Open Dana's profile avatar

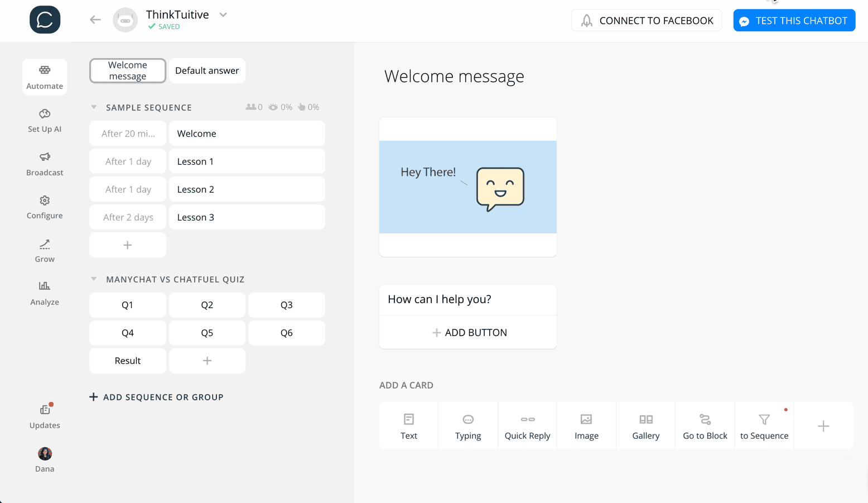pos(45,454)
